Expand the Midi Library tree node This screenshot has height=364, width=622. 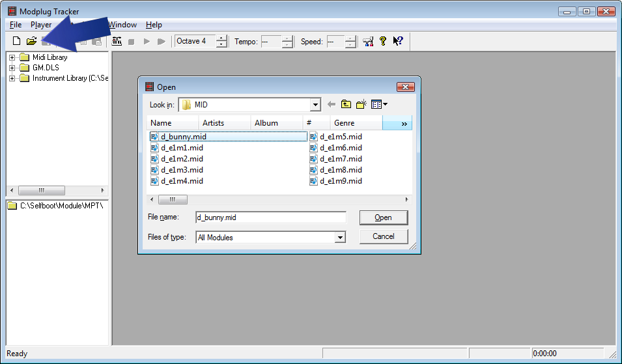[x=12, y=57]
